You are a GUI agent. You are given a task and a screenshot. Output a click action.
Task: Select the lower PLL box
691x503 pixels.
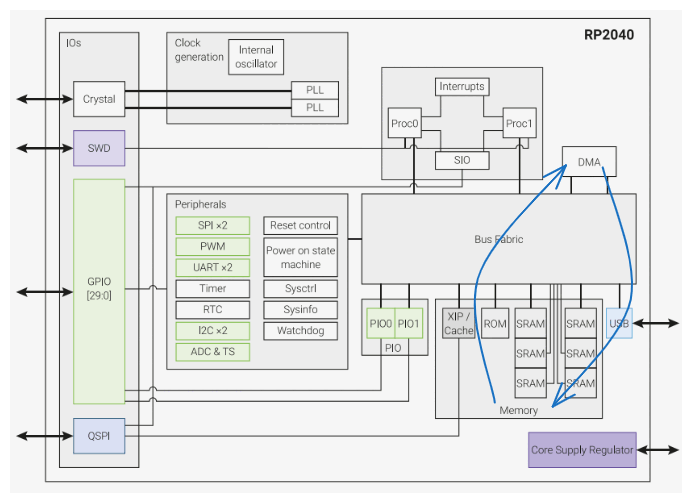pos(315,108)
